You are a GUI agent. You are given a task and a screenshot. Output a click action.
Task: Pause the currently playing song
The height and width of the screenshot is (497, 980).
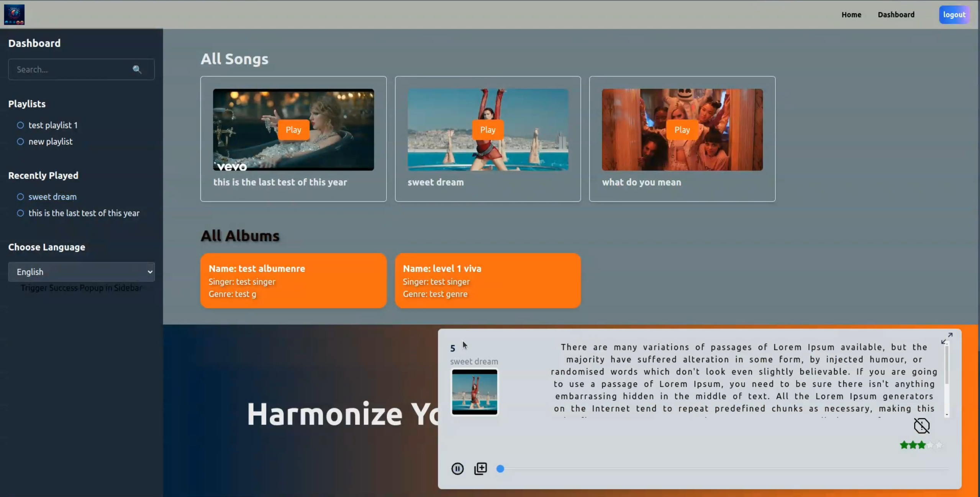point(457,469)
